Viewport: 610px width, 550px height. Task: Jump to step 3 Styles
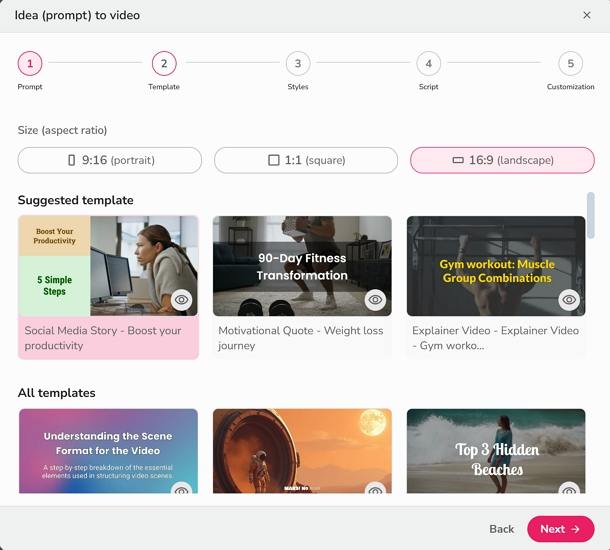point(298,63)
